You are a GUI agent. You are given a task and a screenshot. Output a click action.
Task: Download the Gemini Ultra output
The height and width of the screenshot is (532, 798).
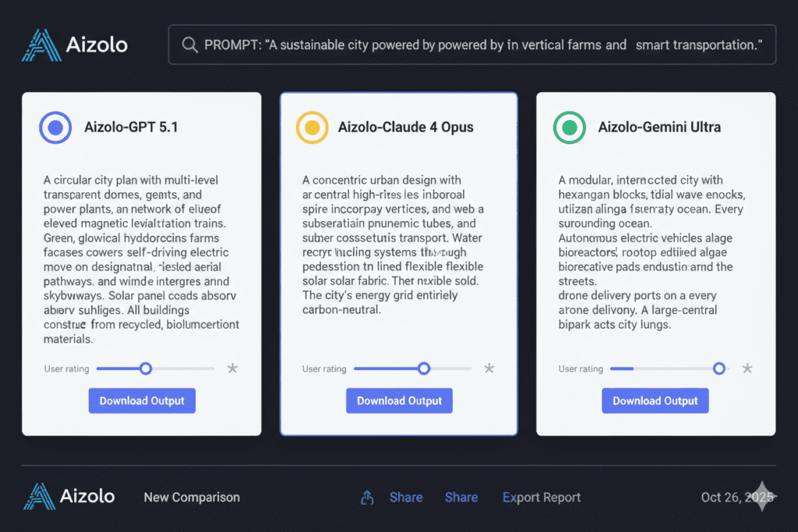click(x=655, y=400)
